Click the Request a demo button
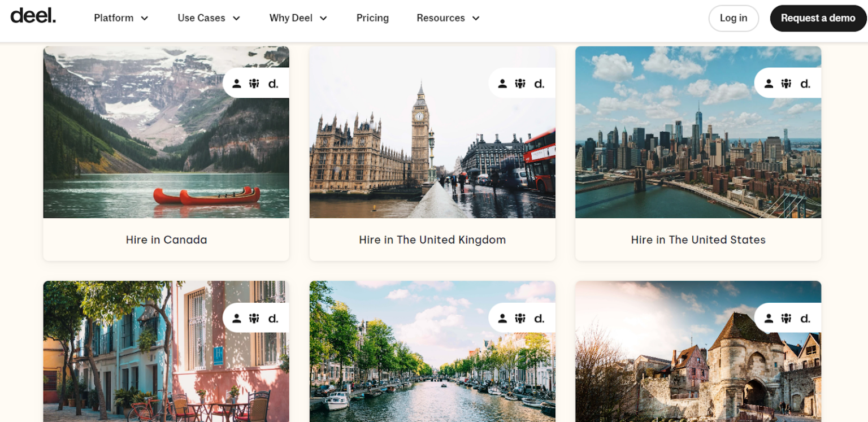Viewport: 868px width, 422px height. (818, 18)
